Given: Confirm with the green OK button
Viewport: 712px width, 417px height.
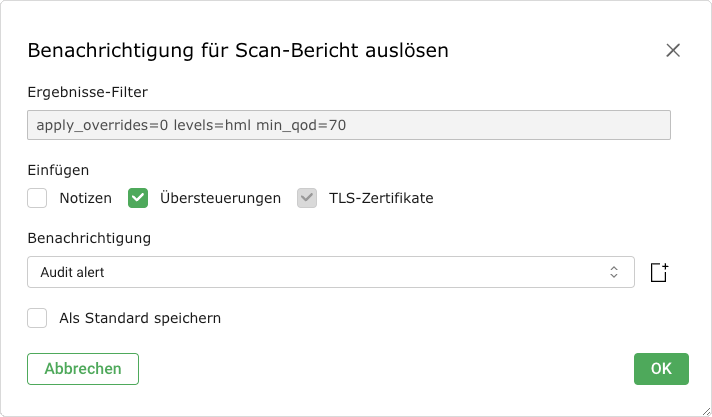Looking at the screenshot, I should click(x=661, y=368).
